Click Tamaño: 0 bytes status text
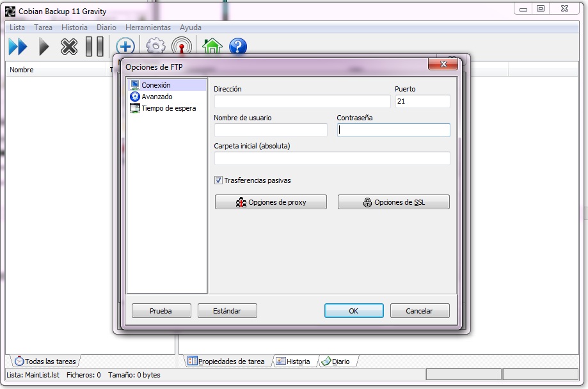Image resolution: width=588 pixels, height=389 pixels. coord(134,375)
